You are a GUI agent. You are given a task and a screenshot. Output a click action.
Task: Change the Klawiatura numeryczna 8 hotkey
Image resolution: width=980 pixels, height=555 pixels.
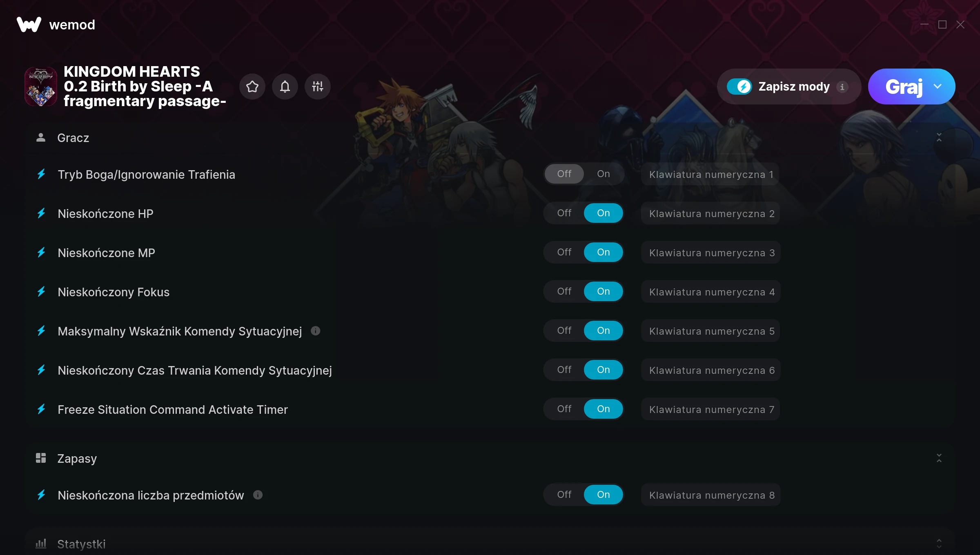tap(711, 495)
